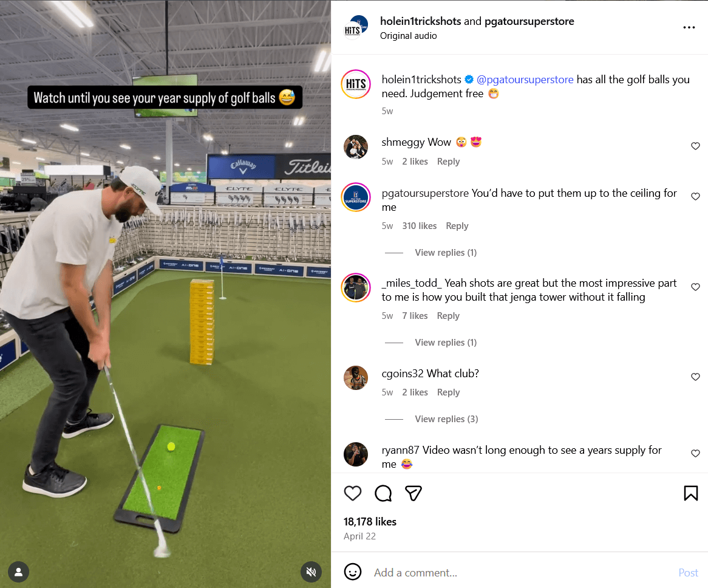
Task: Expand replies under _miles_todd_ comment
Action: (x=445, y=343)
